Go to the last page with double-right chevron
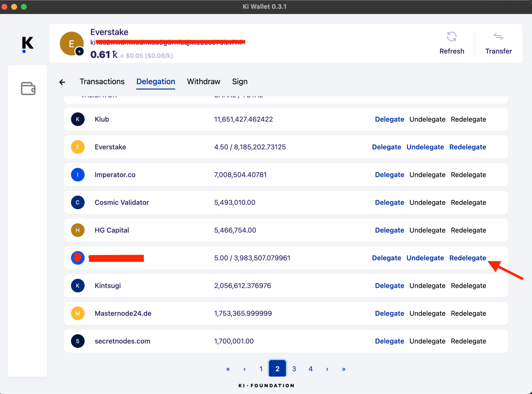The image size is (532, 394). click(x=344, y=369)
